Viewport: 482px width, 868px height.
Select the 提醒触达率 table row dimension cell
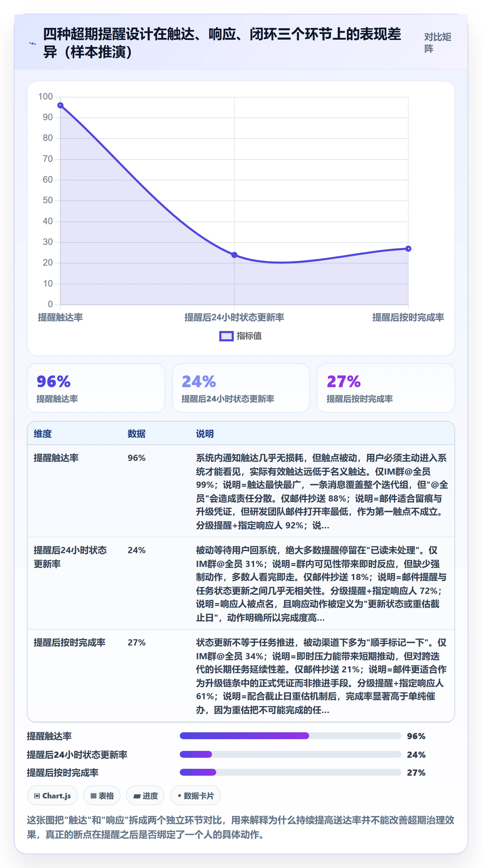tap(56, 458)
